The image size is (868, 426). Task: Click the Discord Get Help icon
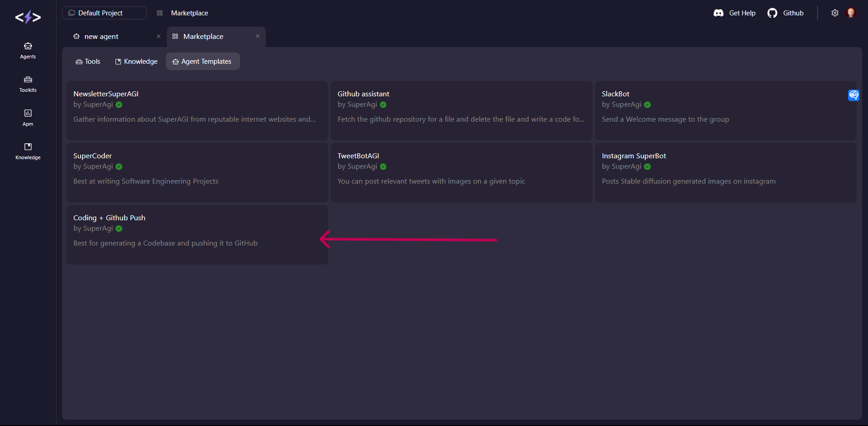pyautogui.click(x=718, y=13)
